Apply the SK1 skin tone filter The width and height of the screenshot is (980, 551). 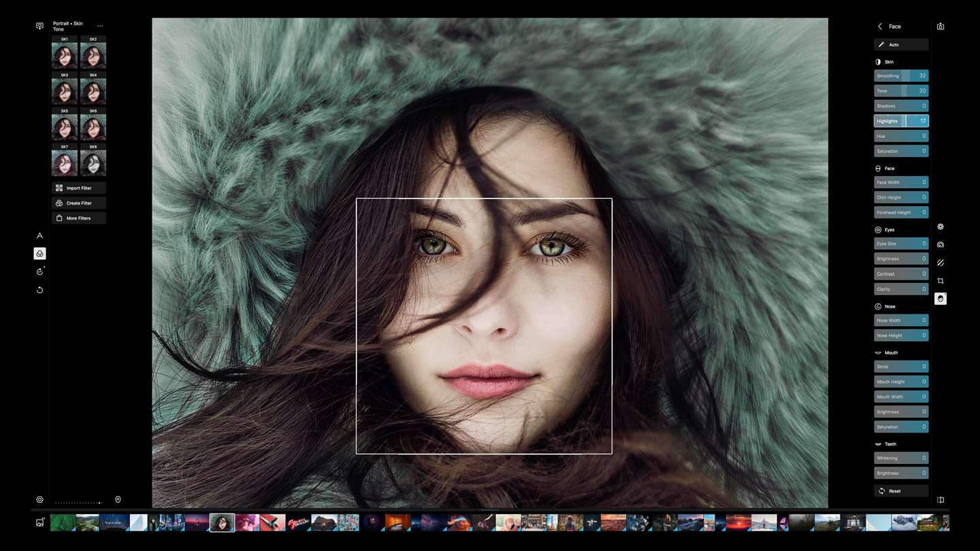tap(65, 53)
